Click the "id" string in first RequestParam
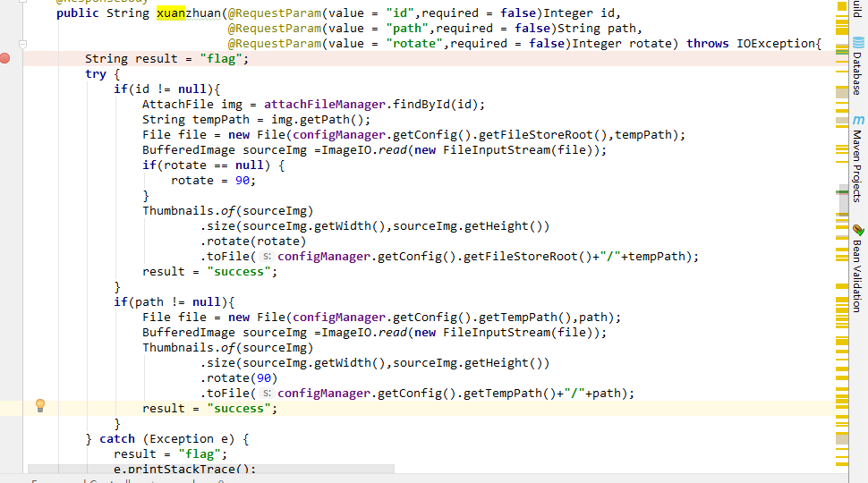Screen dimensions: 868x483 [x=401, y=13]
